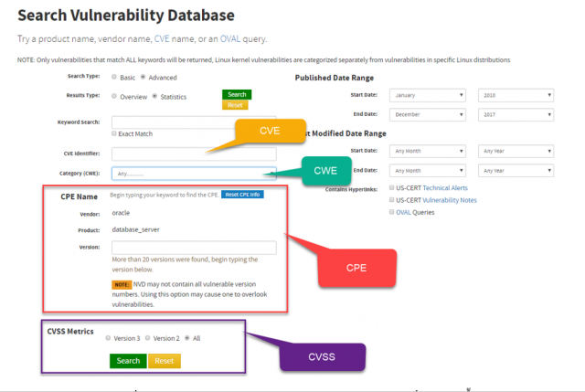Tick the US-CERT Vulnerability Notes checkbox
This screenshot has height=392, width=585.
[391, 199]
